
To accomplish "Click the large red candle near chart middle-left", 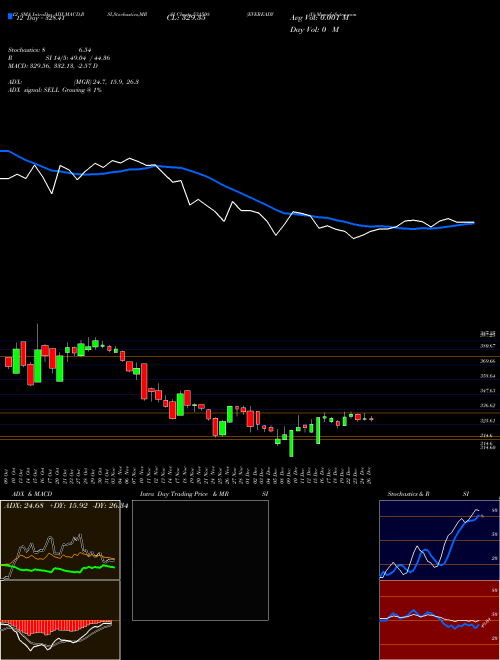I will coord(144,381).
